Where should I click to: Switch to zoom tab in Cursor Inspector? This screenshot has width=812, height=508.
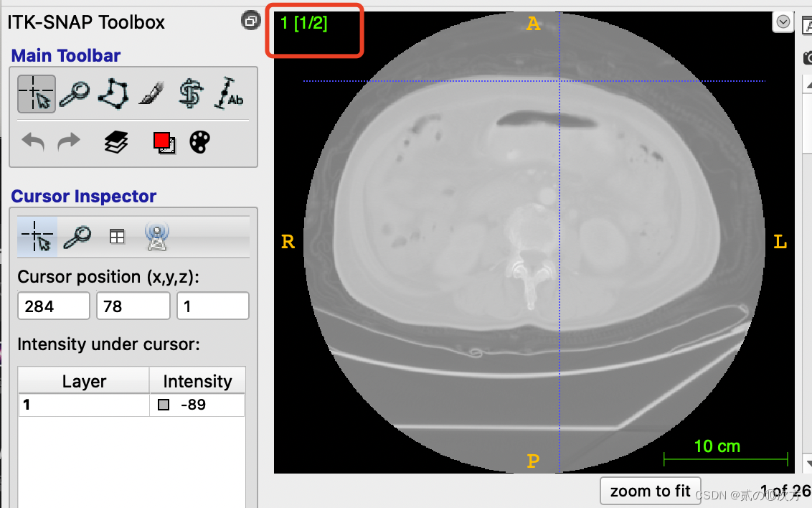(77, 237)
